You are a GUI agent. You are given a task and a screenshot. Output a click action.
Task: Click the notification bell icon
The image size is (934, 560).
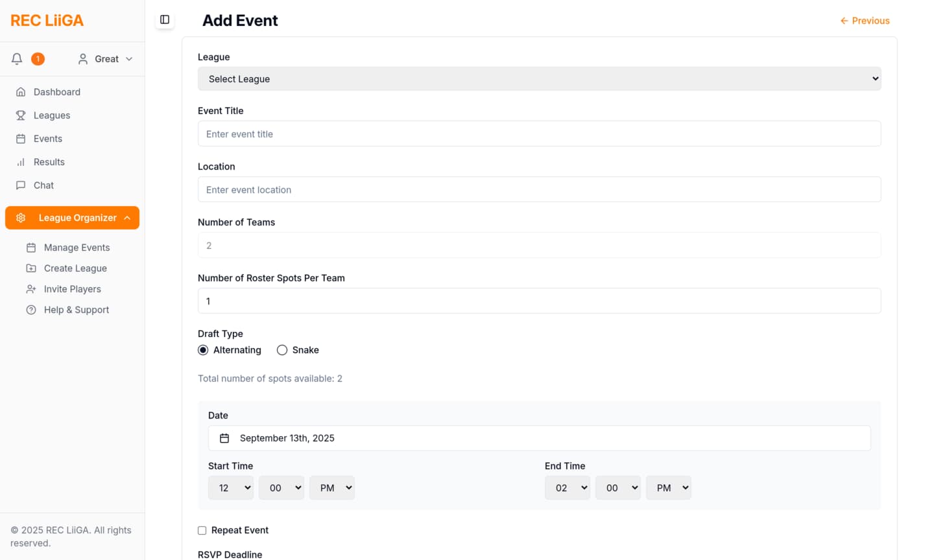click(17, 59)
